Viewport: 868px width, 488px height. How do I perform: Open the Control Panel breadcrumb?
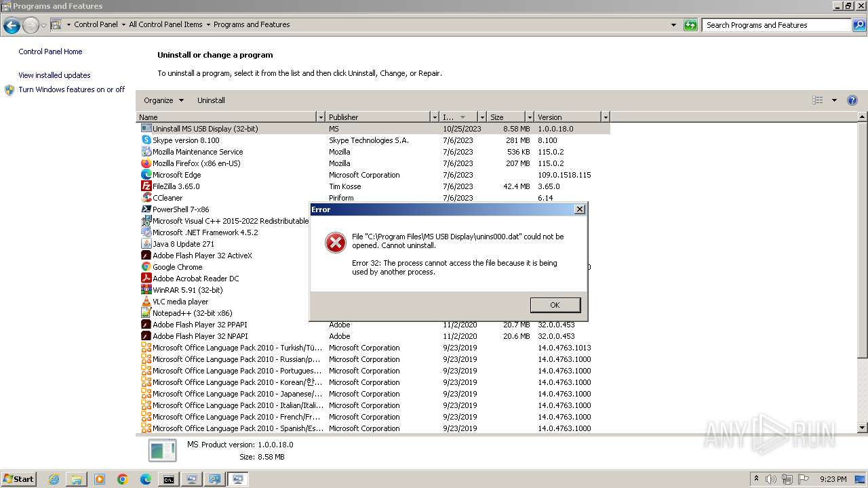(96, 24)
